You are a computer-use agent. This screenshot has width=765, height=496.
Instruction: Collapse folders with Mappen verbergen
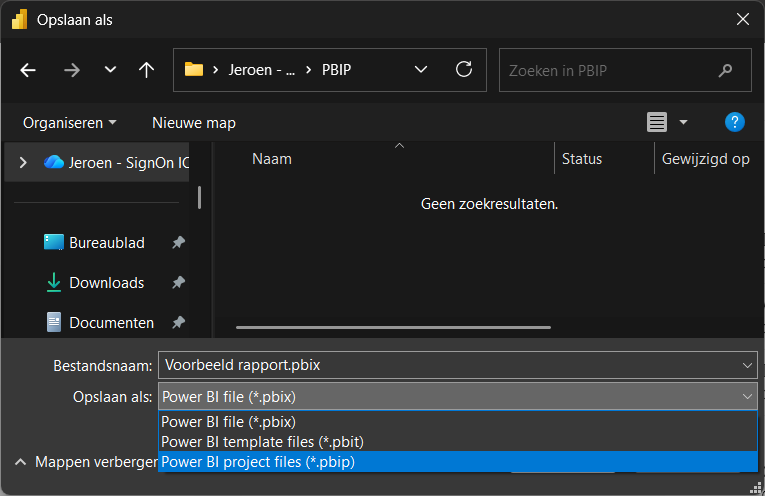(85, 461)
